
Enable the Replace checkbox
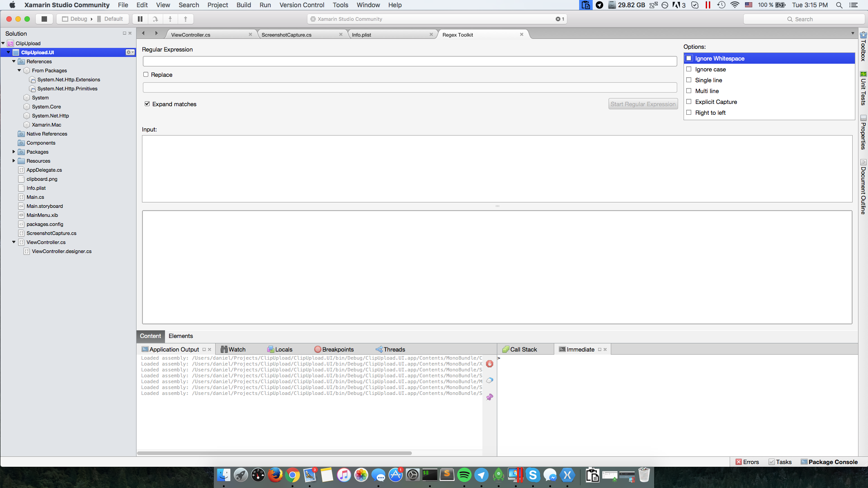pyautogui.click(x=146, y=75)
